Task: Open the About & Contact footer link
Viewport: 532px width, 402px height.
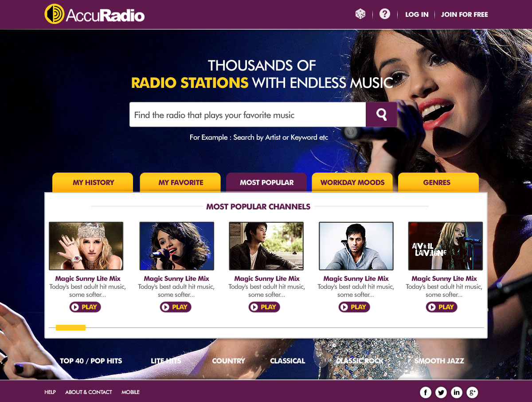Action: click(x=89, y=392)
